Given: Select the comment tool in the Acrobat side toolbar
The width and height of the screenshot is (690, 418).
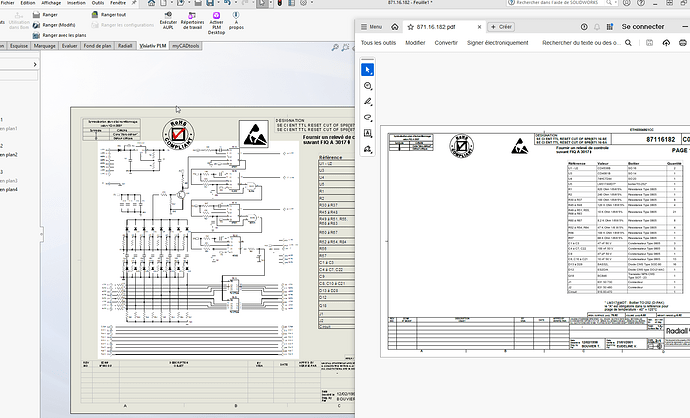Looking at the screenshot, I should (x=367, y=86).
